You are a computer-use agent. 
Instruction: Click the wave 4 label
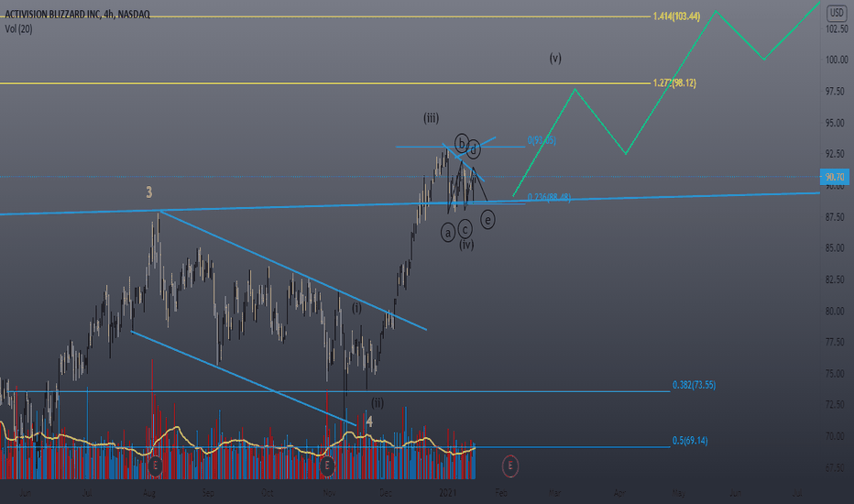click(x=370, y=422)
